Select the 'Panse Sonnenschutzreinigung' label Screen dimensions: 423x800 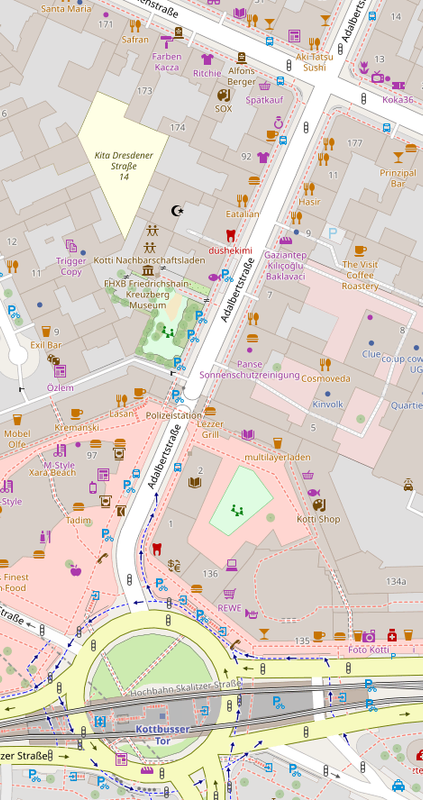click(250, 370)
